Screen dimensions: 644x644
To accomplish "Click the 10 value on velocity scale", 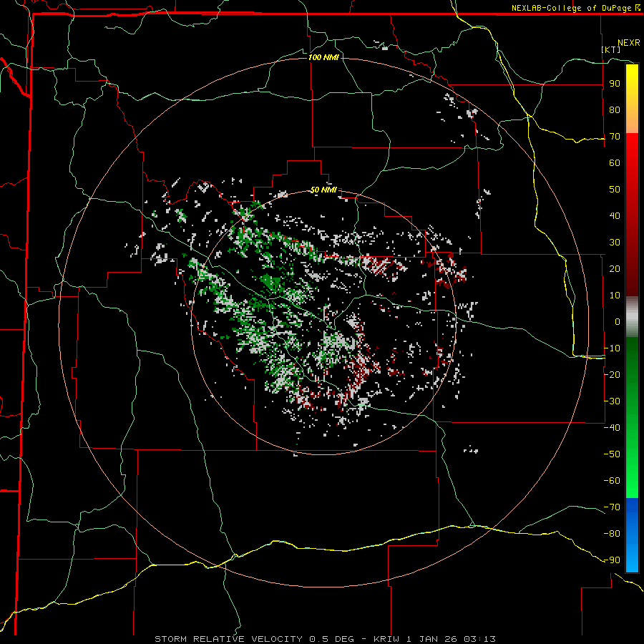I will pyautogui.click(x=615, y=296).
